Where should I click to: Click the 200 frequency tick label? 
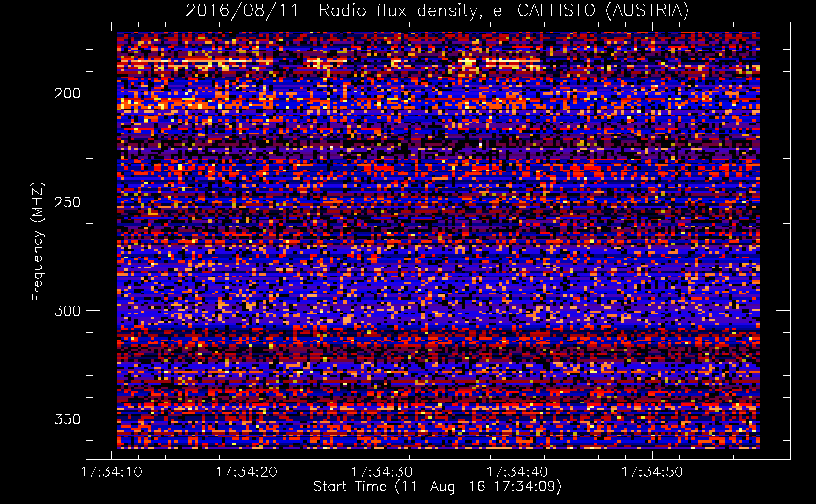[68, 93]
